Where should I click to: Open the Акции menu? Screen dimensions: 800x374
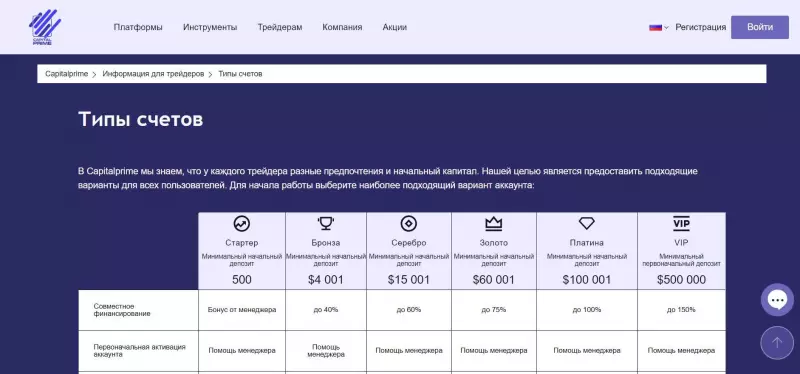click(395, 28)
